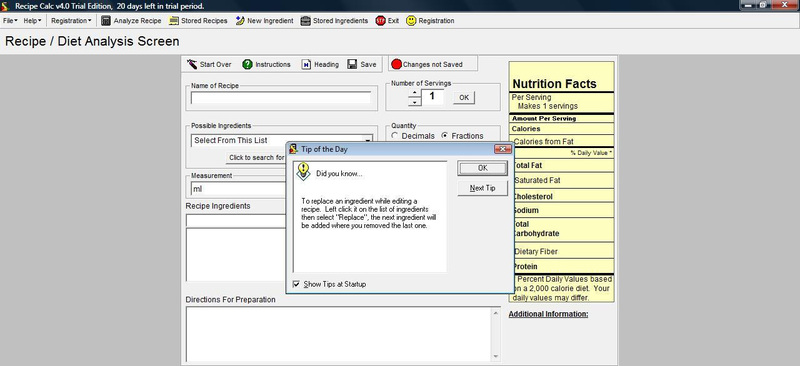Click the Number of Servings value field
Image resolution: width=800 pixels, height=366 pixels.
[x=432, y=97]
